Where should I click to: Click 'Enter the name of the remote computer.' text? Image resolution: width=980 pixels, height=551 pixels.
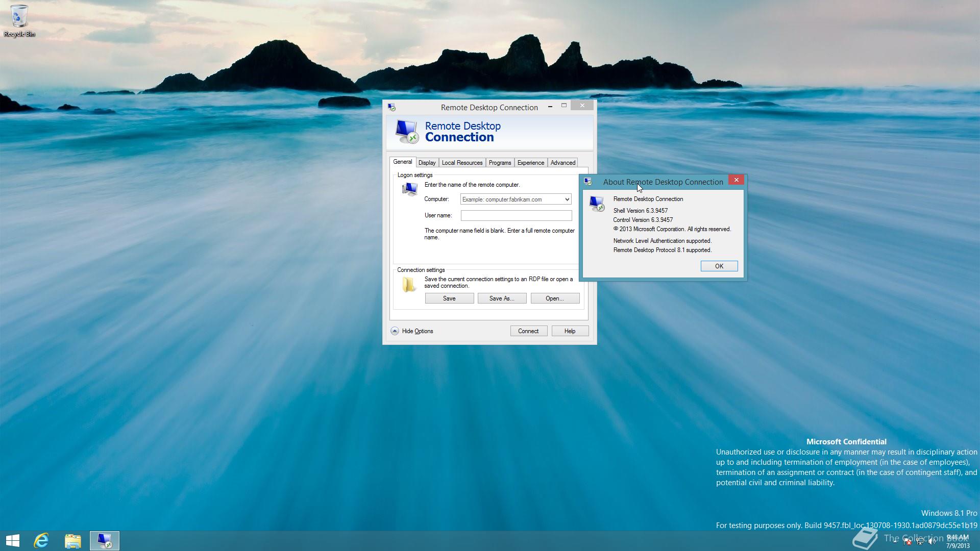(x=472, y=185)
